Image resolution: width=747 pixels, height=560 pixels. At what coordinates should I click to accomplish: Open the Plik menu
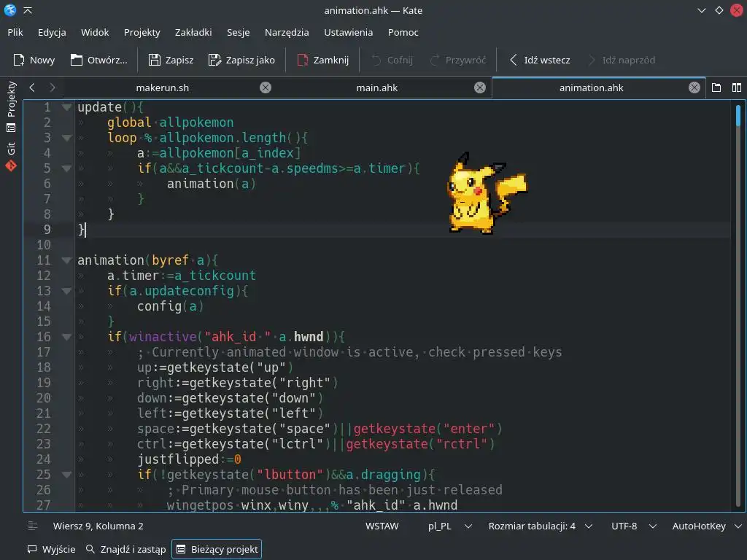[x=15, y=32]
